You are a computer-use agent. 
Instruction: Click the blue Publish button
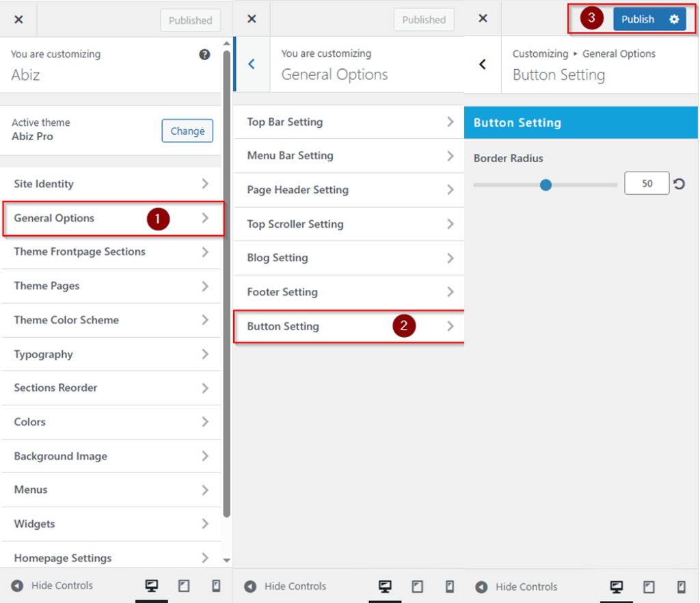pyautogui.click(x=637, y=19)
